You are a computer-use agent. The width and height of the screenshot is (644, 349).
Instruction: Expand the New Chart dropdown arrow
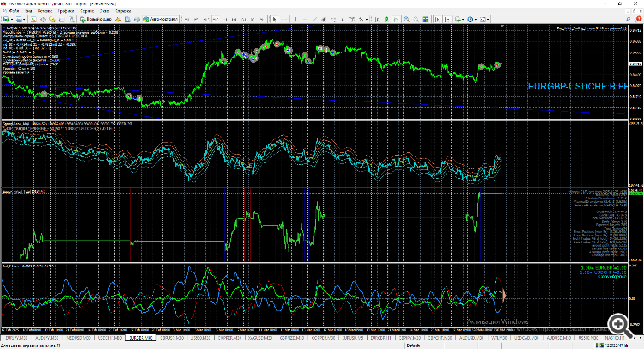(12, 19)
